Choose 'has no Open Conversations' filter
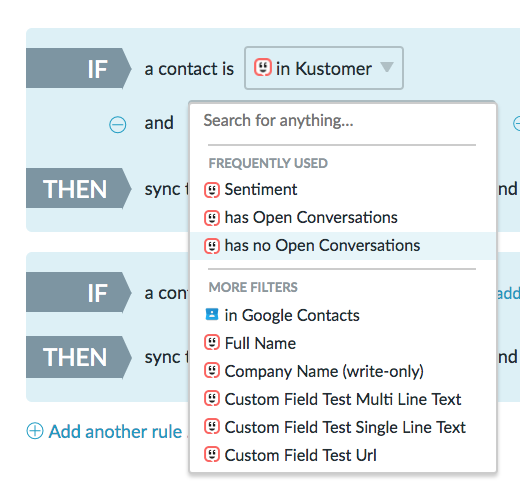 (x=342, y=246)
